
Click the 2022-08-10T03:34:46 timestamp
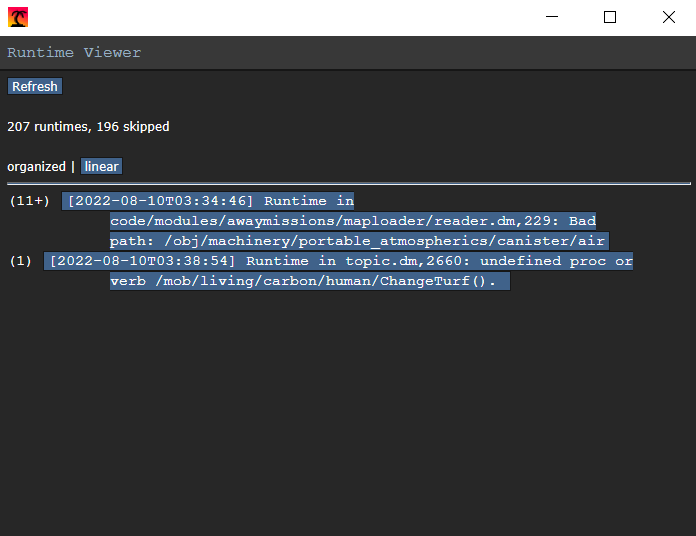click(x=160, y=201)
